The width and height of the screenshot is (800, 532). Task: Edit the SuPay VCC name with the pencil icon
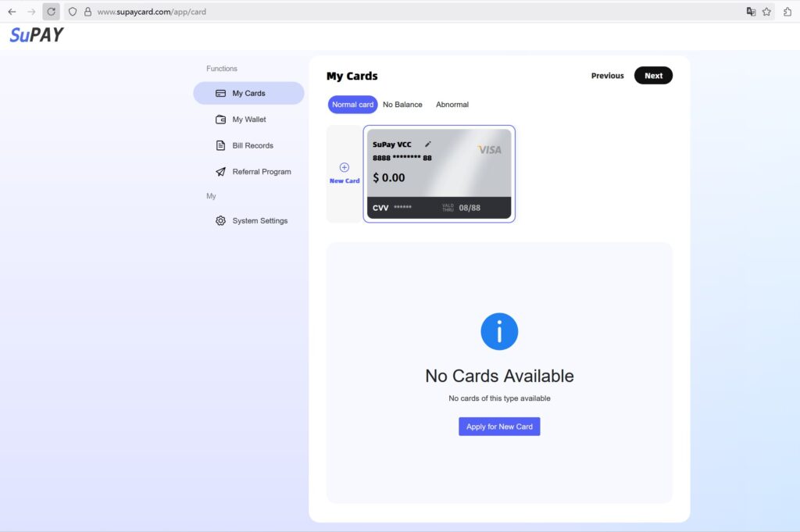click(428, 144)
